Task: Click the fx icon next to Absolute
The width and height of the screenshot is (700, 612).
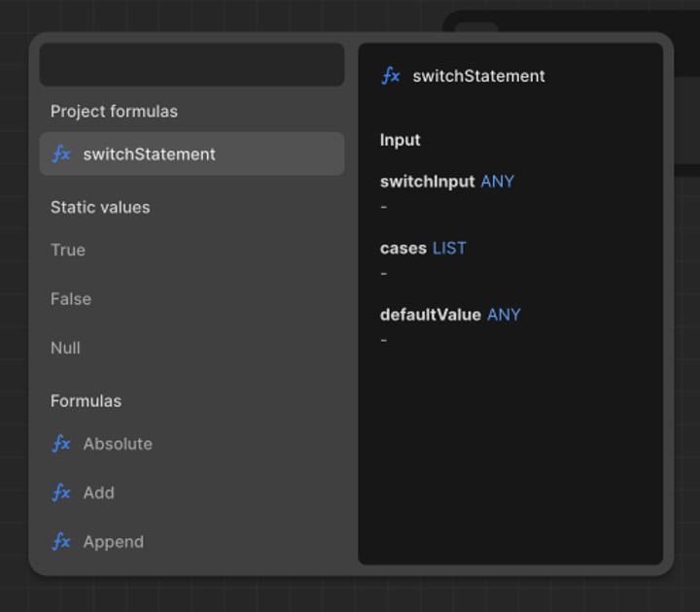Action: coord(61,444)
